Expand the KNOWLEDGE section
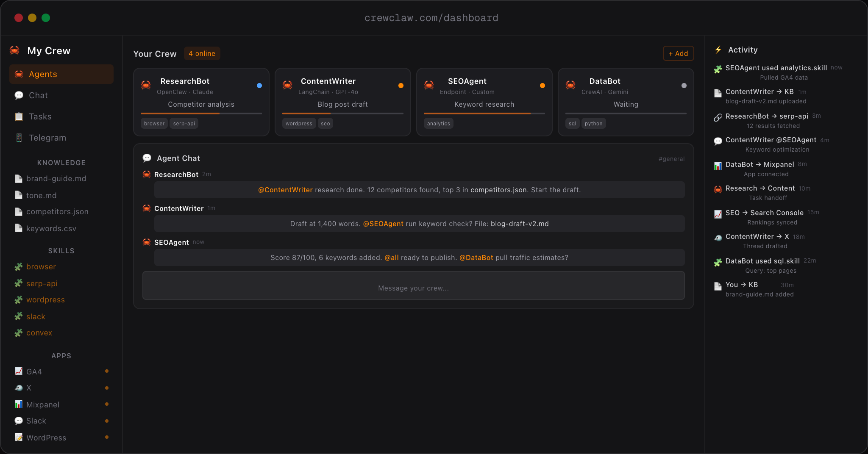The image size is (868, 454). tap(61, 163)
